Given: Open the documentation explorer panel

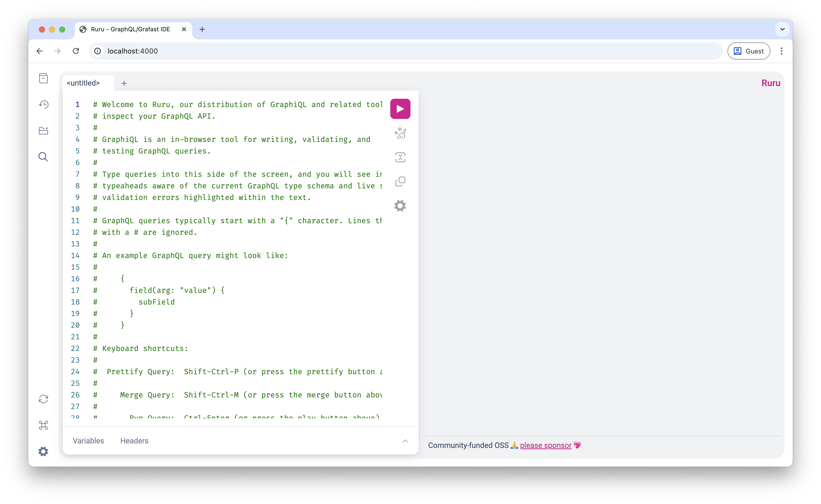Looking at the screenshot, I should click(x=43, y=78).
